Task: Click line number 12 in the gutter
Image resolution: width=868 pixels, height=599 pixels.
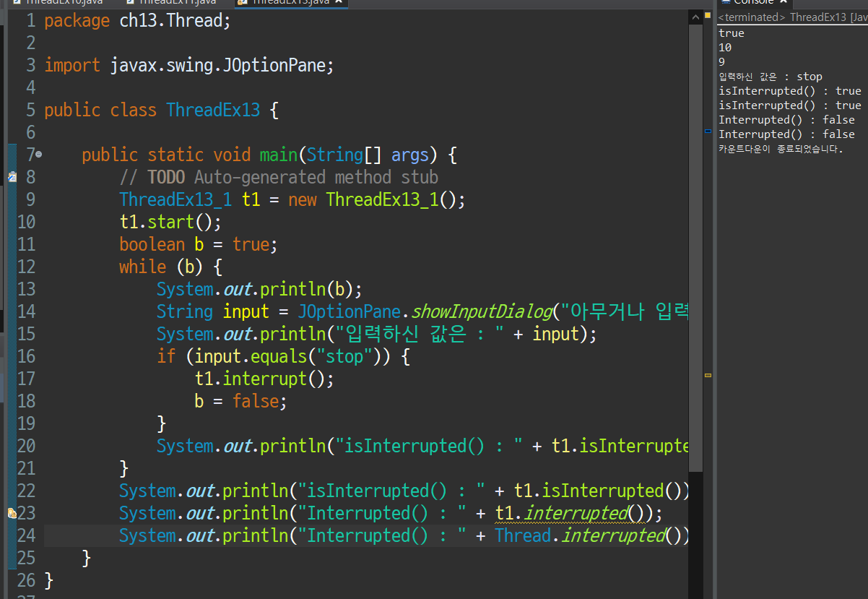Action: tap(26, 267)
